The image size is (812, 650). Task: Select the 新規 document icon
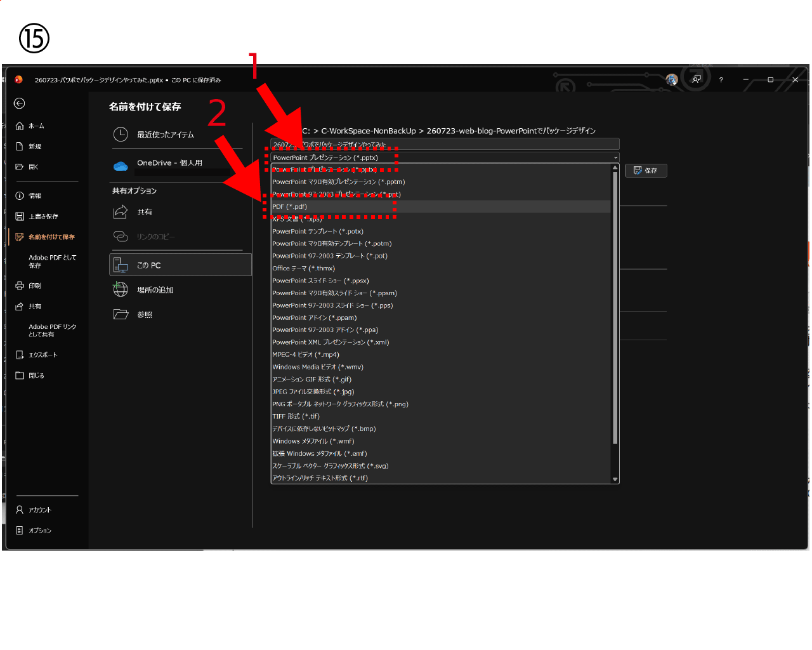pyautogui.click(x=20, y=147)
